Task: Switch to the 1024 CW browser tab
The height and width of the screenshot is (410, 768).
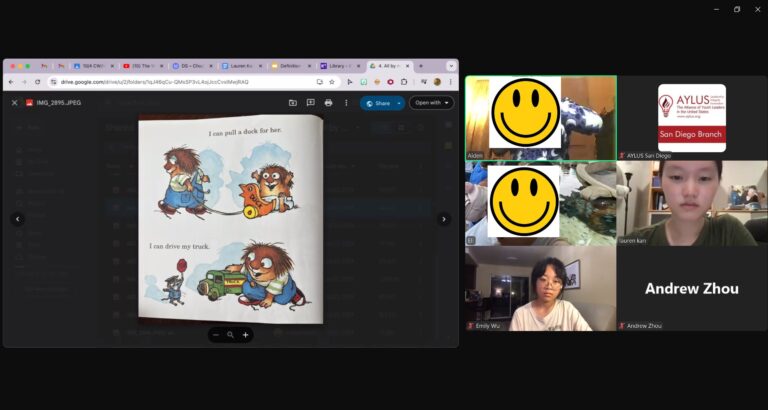Action: (93, 66)
